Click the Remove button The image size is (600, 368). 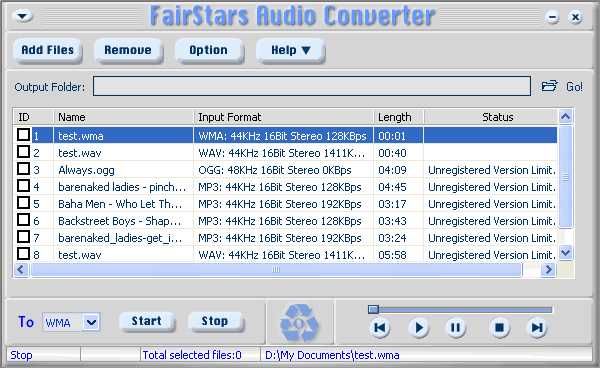(128, 50)
